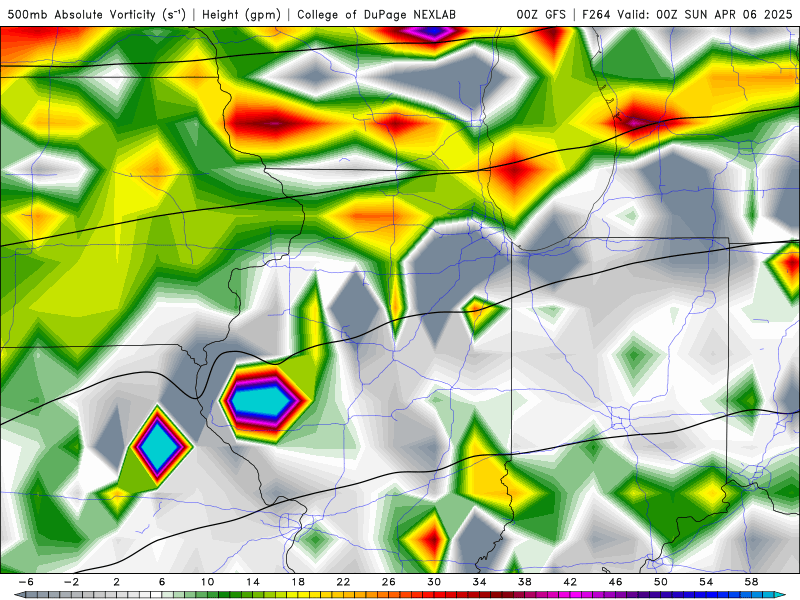Click the '50' color scale label
The width and height of the screenshot is (800, 600).
pos(661,582)
